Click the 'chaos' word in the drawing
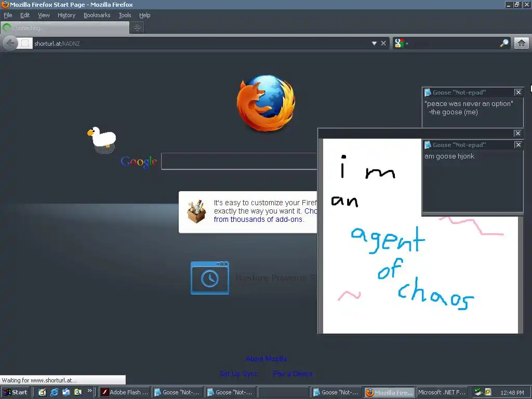532x399 pixels. point(436,294)
